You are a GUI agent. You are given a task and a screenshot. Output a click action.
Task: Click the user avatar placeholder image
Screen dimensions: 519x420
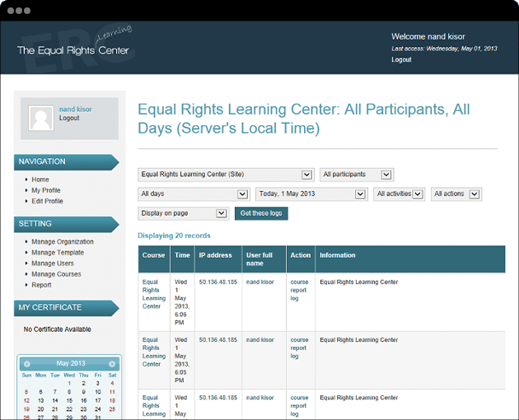click(41, 118)
